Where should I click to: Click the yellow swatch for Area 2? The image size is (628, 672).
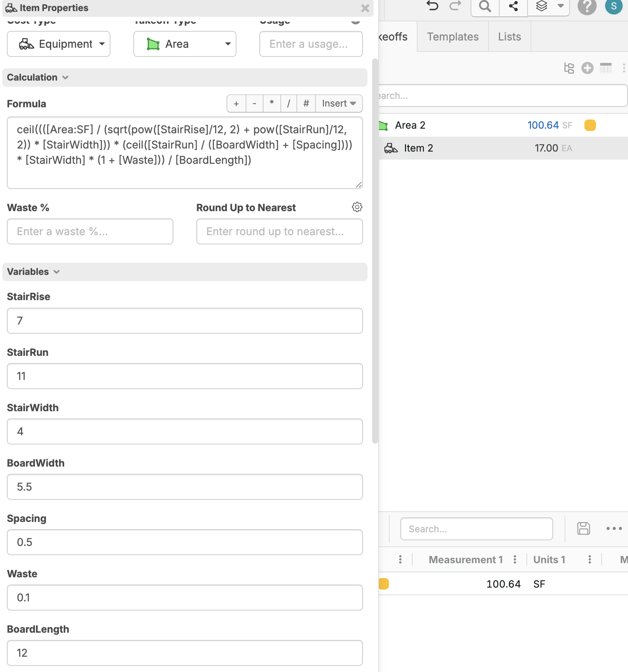pyautogui.click(x=590, y=125)
